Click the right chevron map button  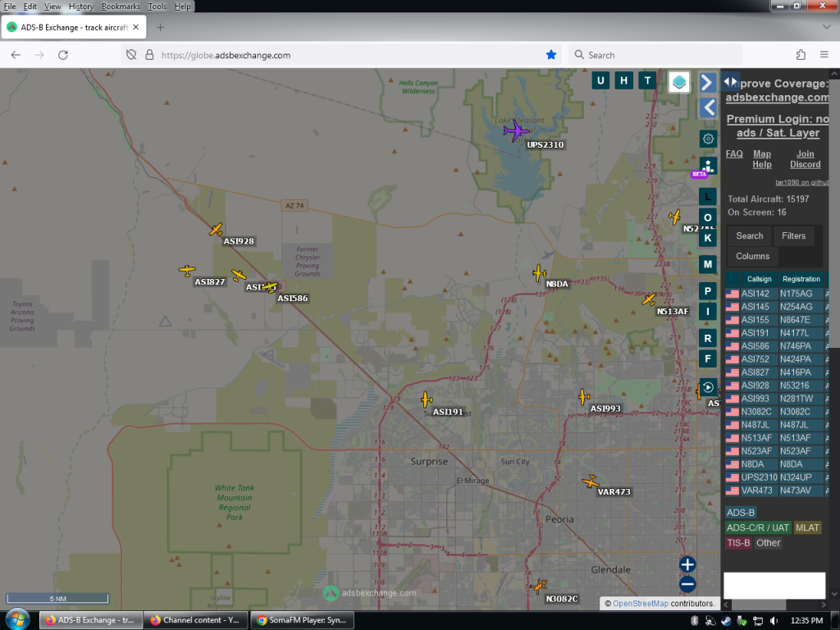707,82
